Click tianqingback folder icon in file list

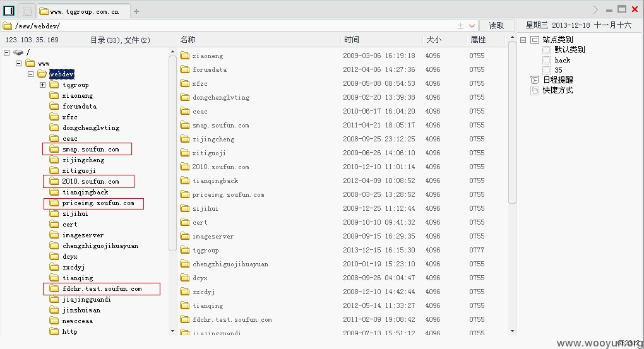[185, 180]
